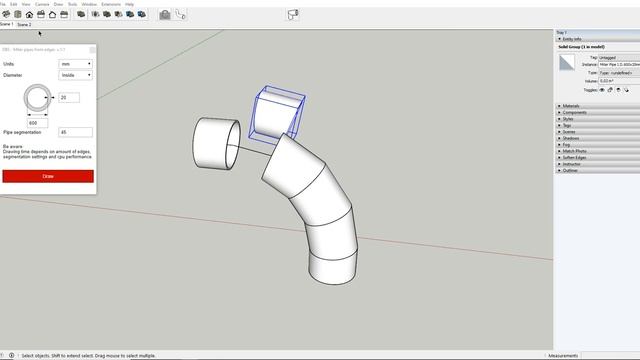Switch to Left view icon
640x360 pixels.
click(x=64, y=15)
